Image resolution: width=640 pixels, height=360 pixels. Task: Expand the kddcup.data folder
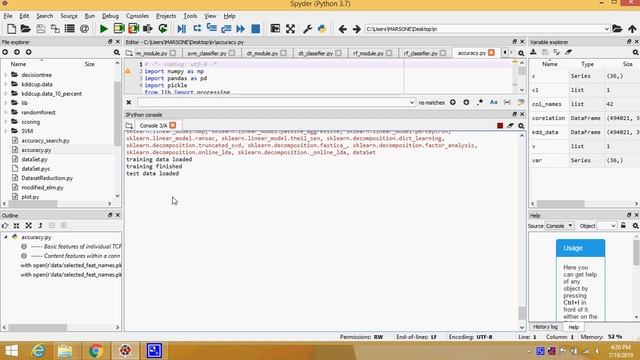6,84
